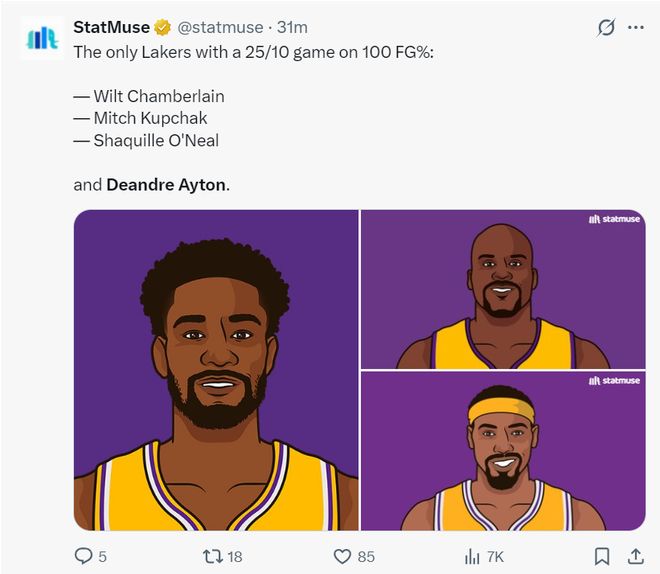Click the @statmuse handle
This screenshot has height=574, width=660.
(220, 27)
